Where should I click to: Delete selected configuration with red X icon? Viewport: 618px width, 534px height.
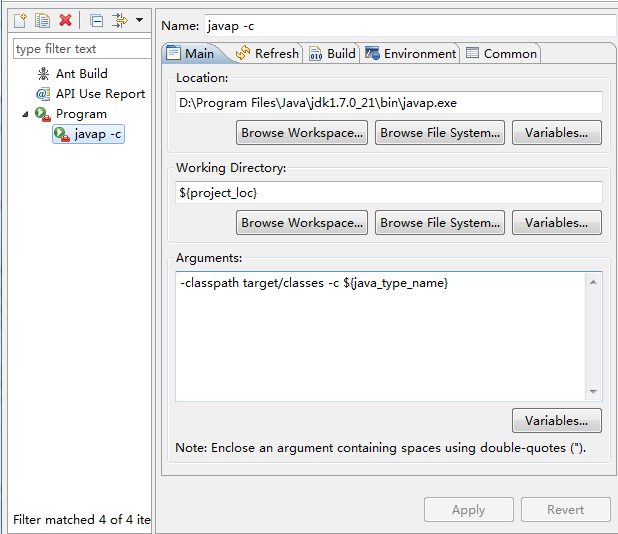click(x=65, y=20)
